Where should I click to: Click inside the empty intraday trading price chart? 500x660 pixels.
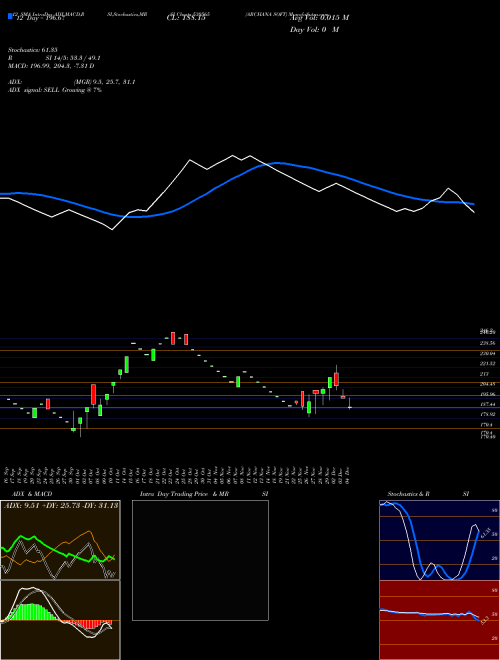(200, 560)
